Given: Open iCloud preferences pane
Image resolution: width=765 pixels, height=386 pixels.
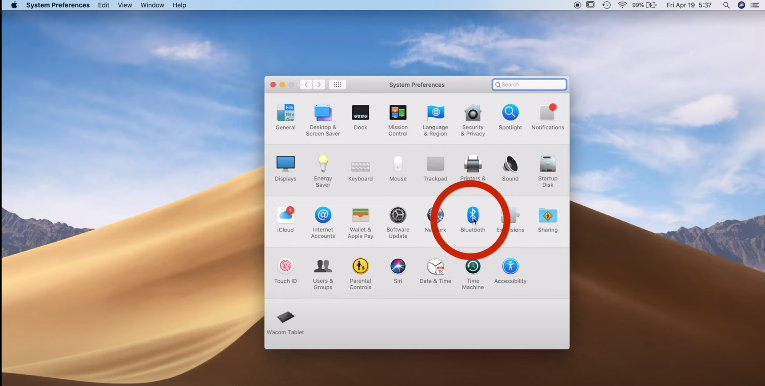Looking at the screenshot, I should tap(285, 219).
